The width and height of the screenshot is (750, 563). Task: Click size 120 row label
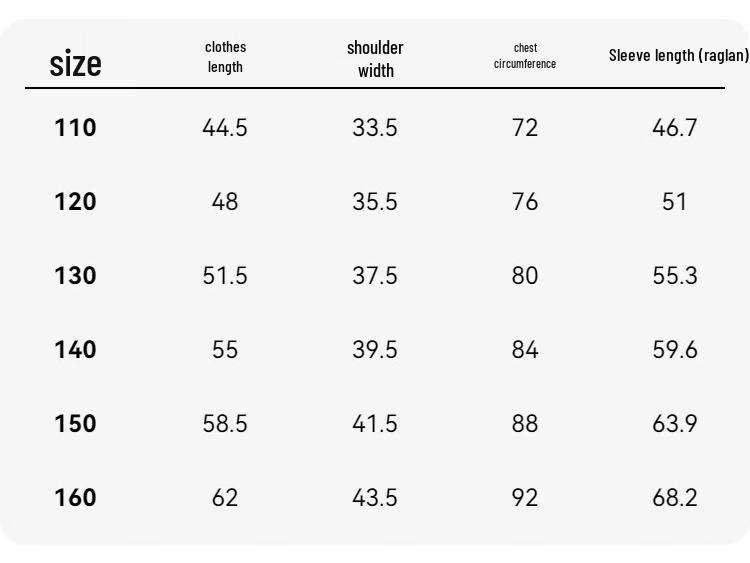76,201
